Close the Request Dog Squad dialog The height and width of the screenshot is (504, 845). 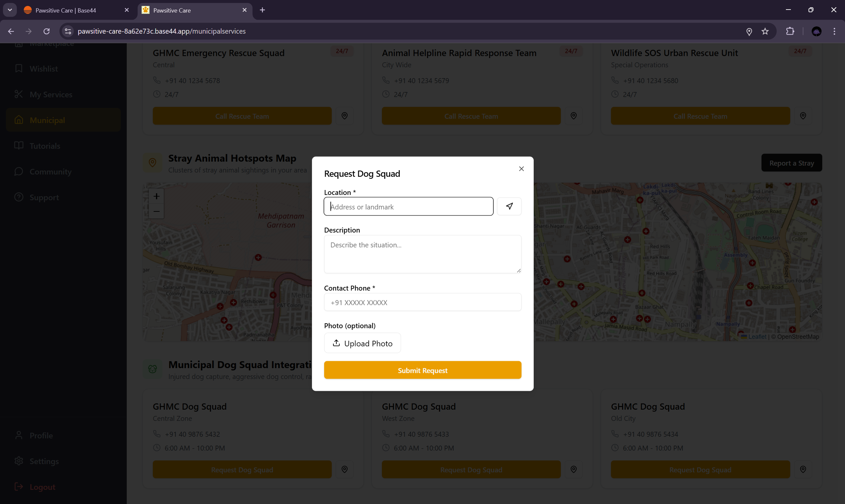[x=521, y=169]
